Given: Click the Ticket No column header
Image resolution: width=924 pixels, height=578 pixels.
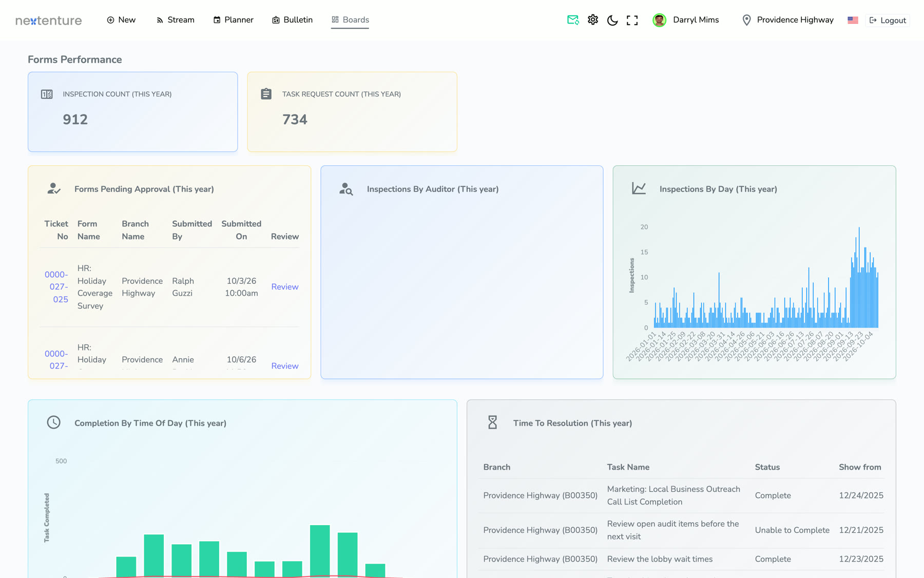Looking at the screenshot, I should tap(56, 230).
